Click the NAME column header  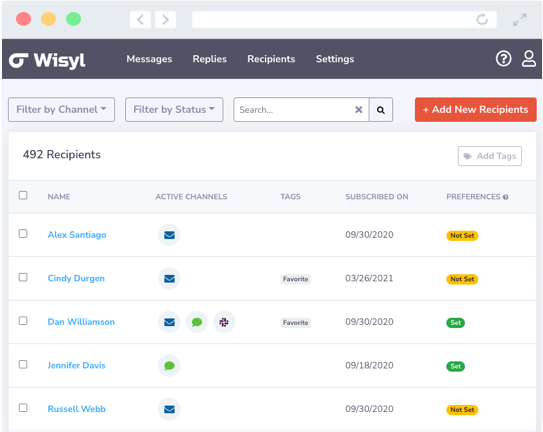[59, 197]
